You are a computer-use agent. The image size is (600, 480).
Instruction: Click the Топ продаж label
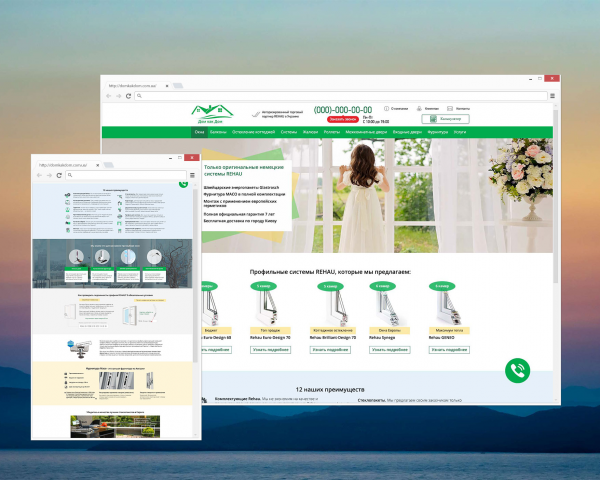(271, 330)
